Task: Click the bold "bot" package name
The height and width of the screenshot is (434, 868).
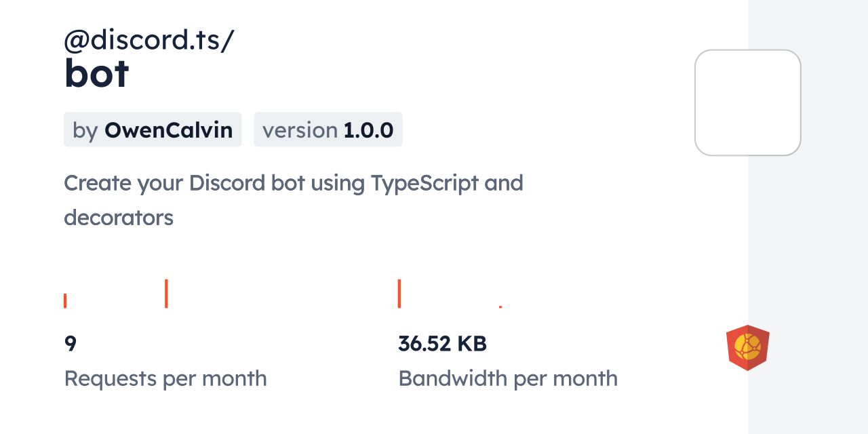Action: coord(96,74)
